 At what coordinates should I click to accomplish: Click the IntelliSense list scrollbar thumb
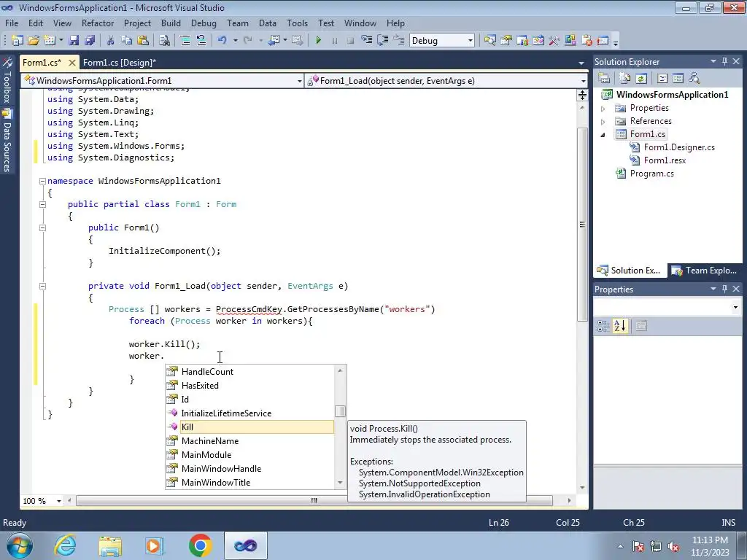340,411
